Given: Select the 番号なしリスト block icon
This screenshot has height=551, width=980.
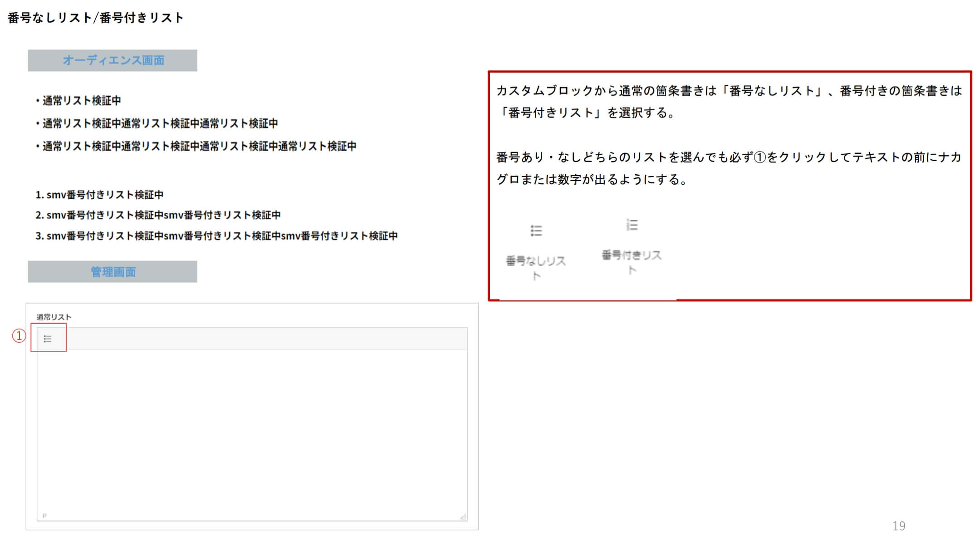Looking at the screenshot, I should [x=536, y=231].
